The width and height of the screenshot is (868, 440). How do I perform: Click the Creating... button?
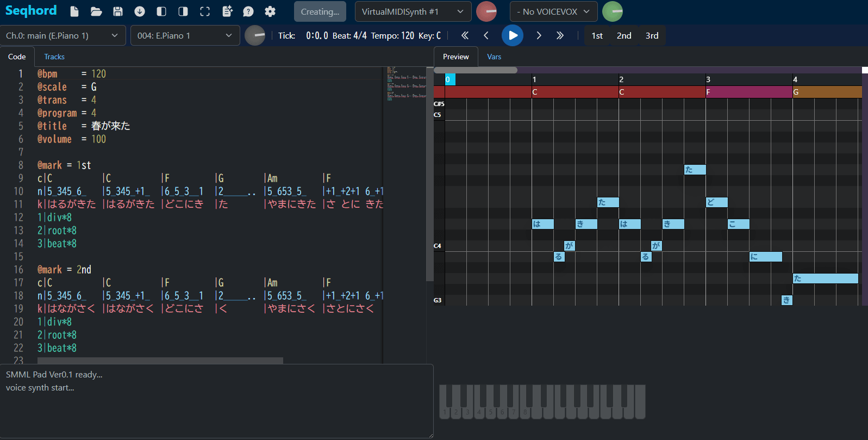pyautogui.click(x=320, y=11)
